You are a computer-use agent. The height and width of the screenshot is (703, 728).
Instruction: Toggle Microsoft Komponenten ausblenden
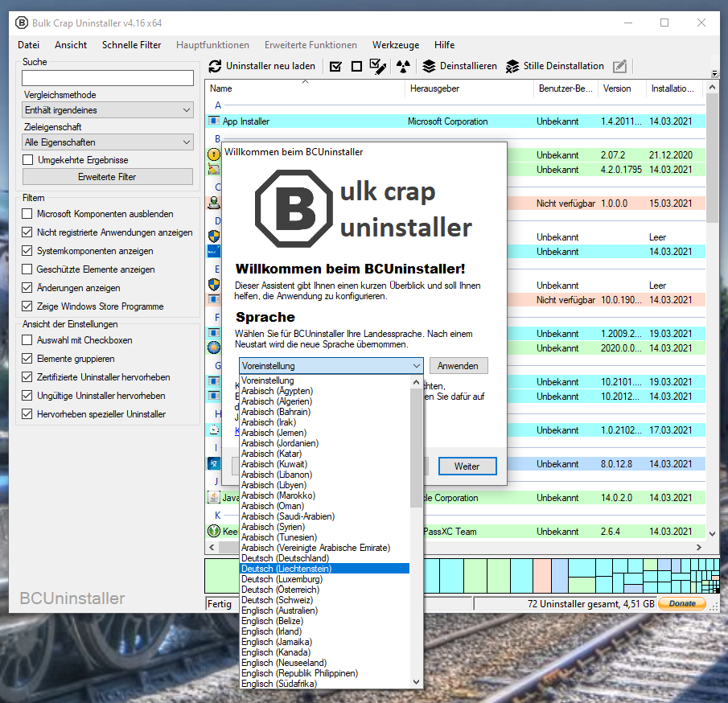[27, 214]
